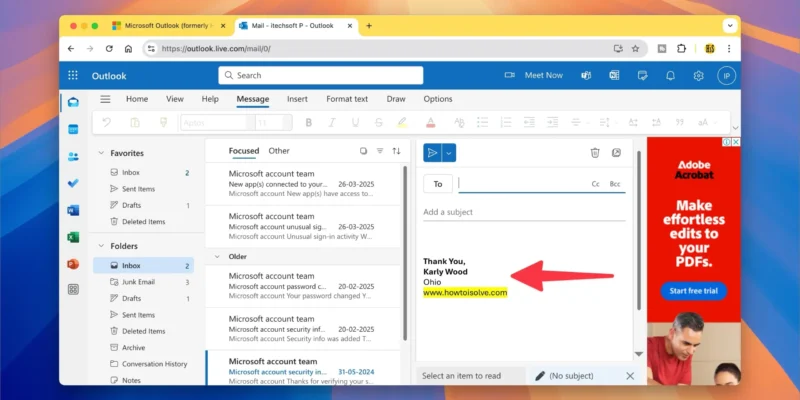The width and height of the screenshot is (800, 400).
Task: Insert a numbered list
Action: [x=506, y=122]
